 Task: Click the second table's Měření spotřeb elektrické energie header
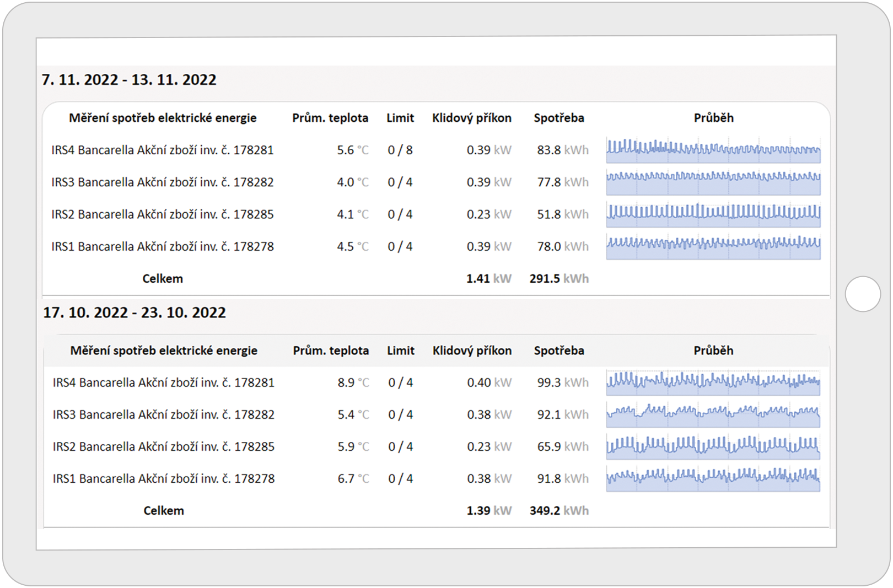click(x=164, y=350)
